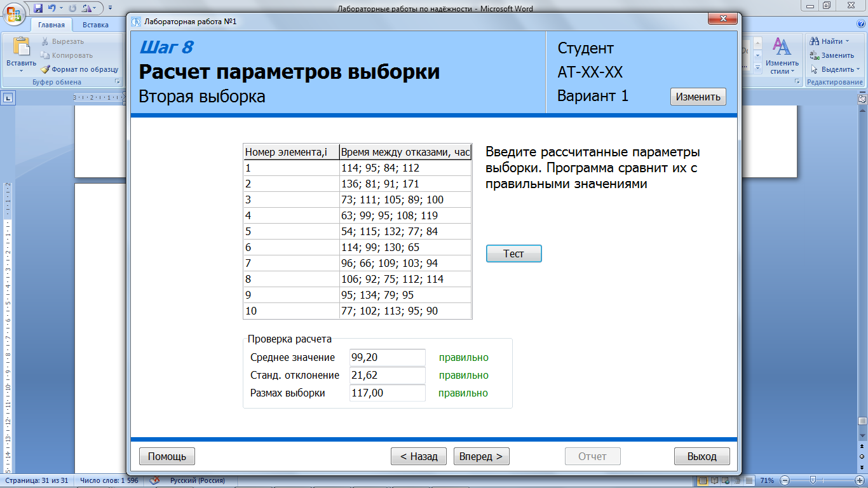Open Изменить стили menu in Word
868x488 pixels.
pos(782,56)
